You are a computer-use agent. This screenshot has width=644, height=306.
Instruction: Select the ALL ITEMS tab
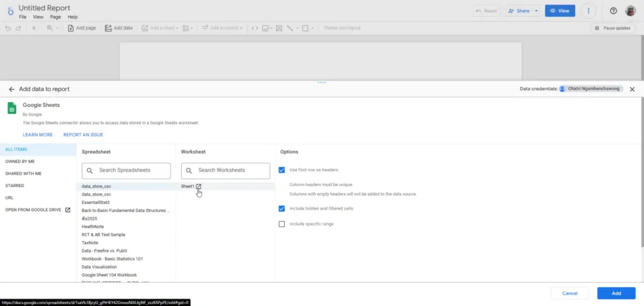pos(38,149)
